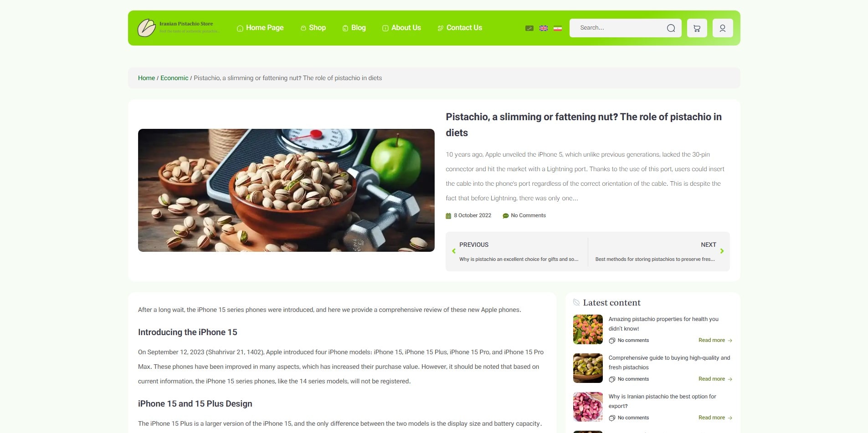
Task: Read more on Amazing pistachio properties post
Action: (x=715, y=340)
